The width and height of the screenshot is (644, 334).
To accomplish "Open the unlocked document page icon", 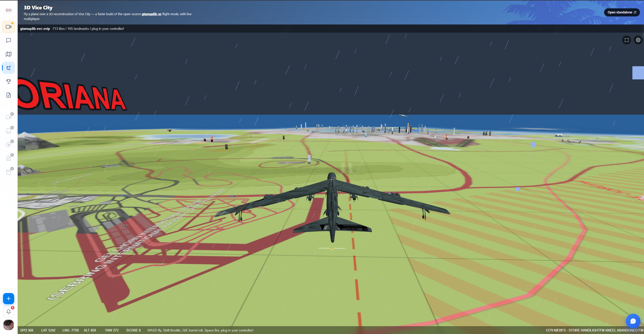I will point(9,95).
